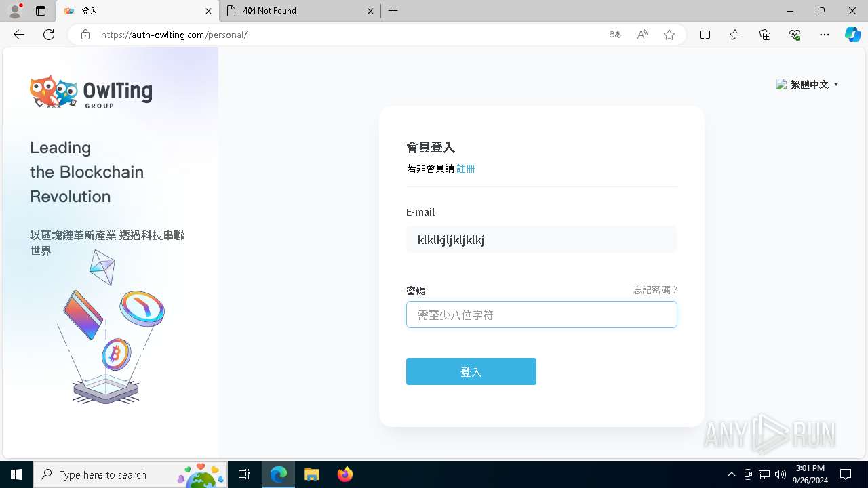Click the translate page icon in the address bar
Viewport: 868px width, 488px height.
click(x=615, y=35)
